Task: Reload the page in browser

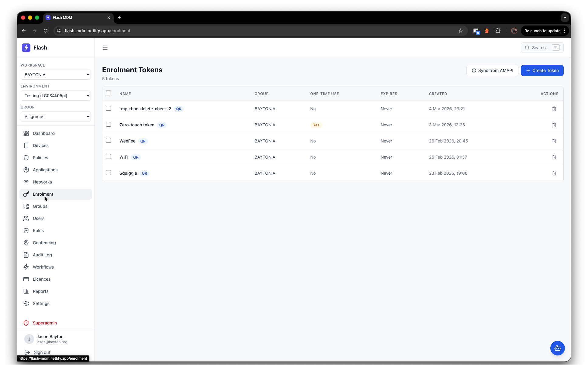Action: point(46,31)
